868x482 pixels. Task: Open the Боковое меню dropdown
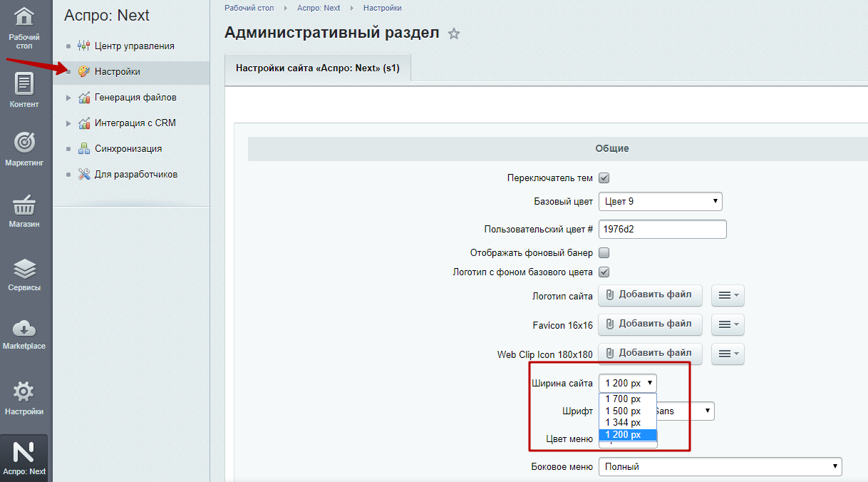(x=720, y=467)
